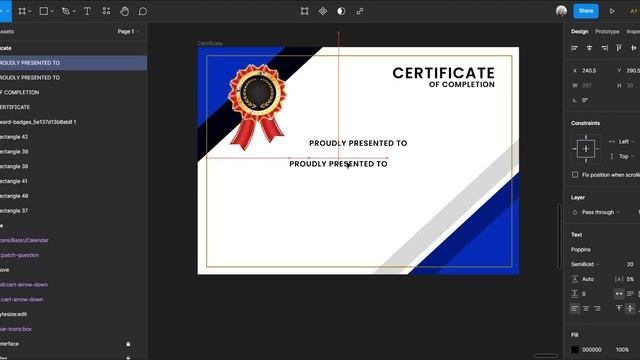The height and width of the screenshot is (360, 640).
Task: Select the Rectangle 37 layer
Action: (73, 211)
